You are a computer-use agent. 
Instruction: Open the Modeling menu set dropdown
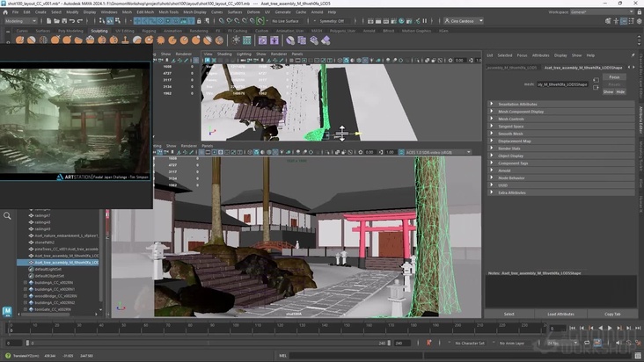[x=20, y=21]
